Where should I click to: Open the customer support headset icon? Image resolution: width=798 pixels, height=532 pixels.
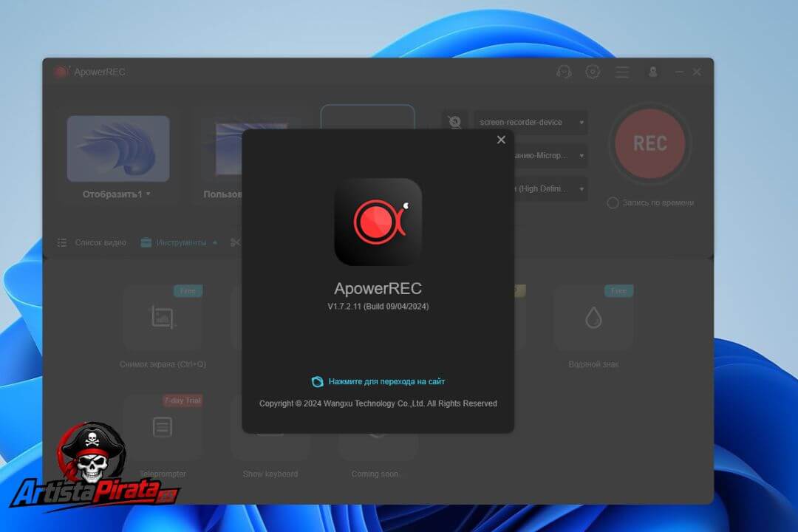tap(563, 72)
